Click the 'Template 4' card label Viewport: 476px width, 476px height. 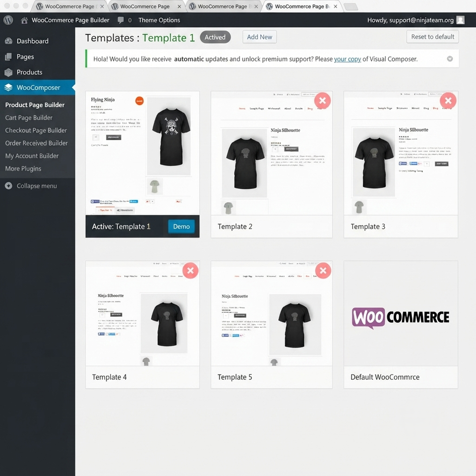coord(109,377)
